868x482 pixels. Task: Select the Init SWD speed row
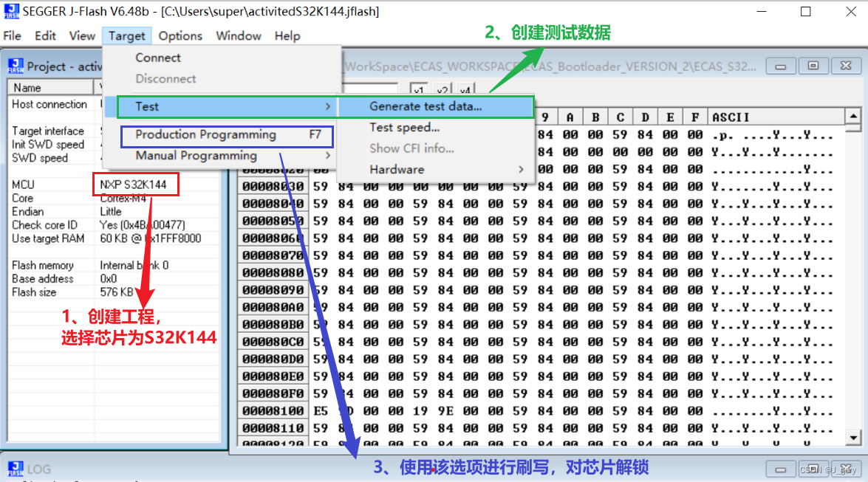click(113, 145)
